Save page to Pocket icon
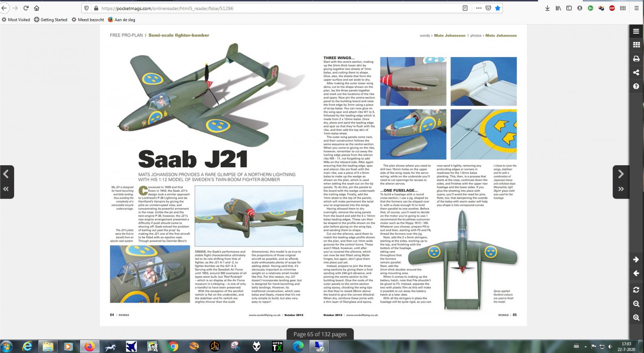Viewport: 644px width, 353px height. [488, 8]
